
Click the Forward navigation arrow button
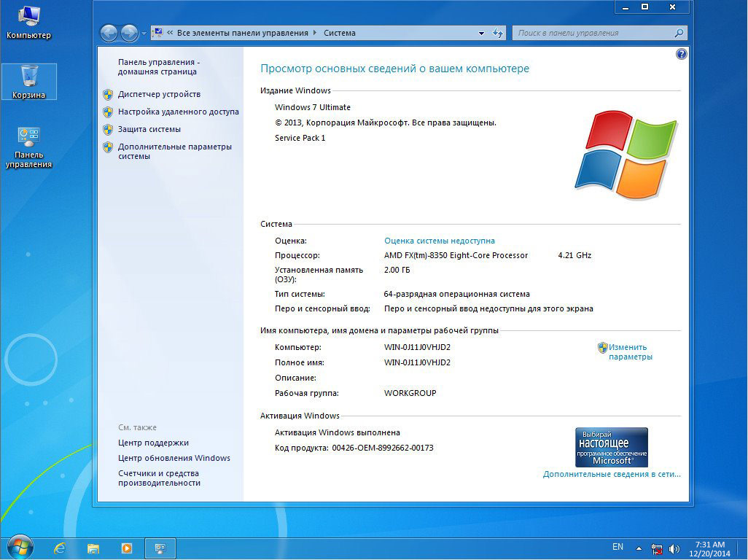129,33
